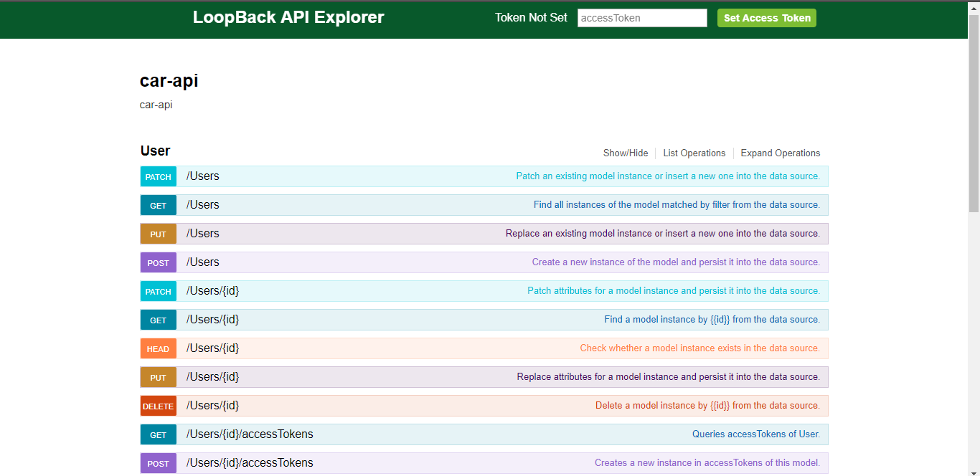Image resolution: width=980 pixels, height=476 pixels.
Task: Click the car-api description text below the heading
Action: tap(156, 105)
